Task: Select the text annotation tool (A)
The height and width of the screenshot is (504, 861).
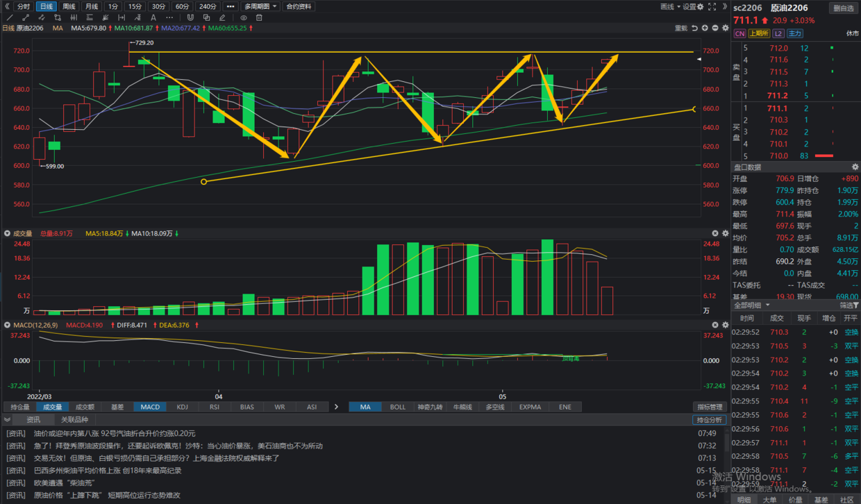Action: [x=153, y=17]
